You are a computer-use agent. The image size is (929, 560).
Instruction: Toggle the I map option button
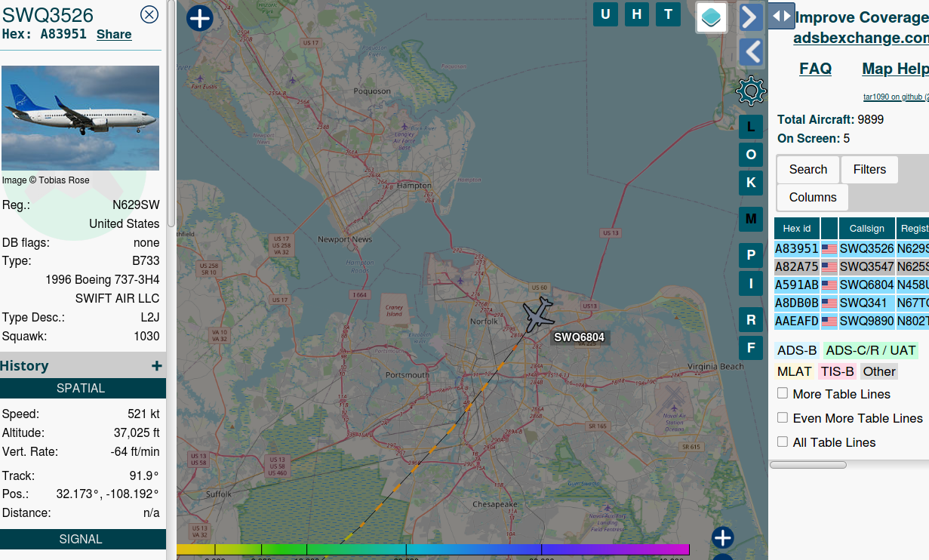(751, 283)
